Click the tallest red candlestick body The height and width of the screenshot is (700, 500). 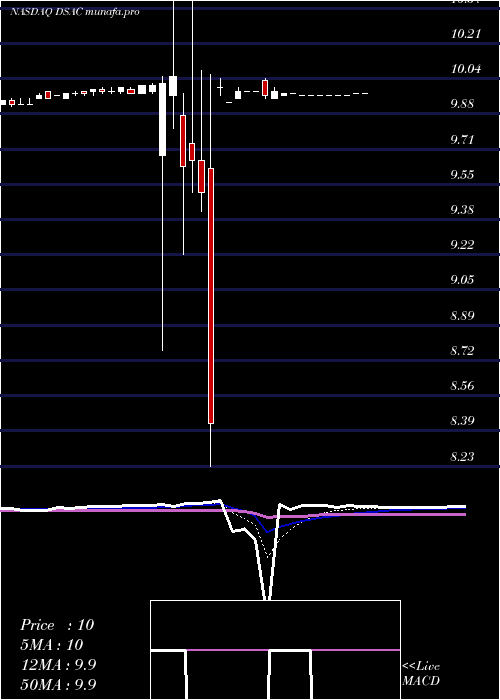tap(211, 296)
